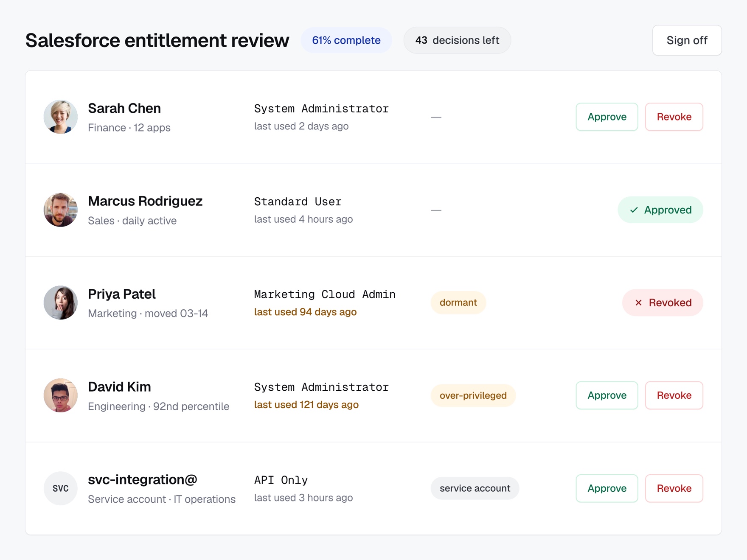Click 'last used 3 hours ago' text
Image resolution: width=747 pixels, height=560 pixels.
pyautogui.click(x=303, y=498)
